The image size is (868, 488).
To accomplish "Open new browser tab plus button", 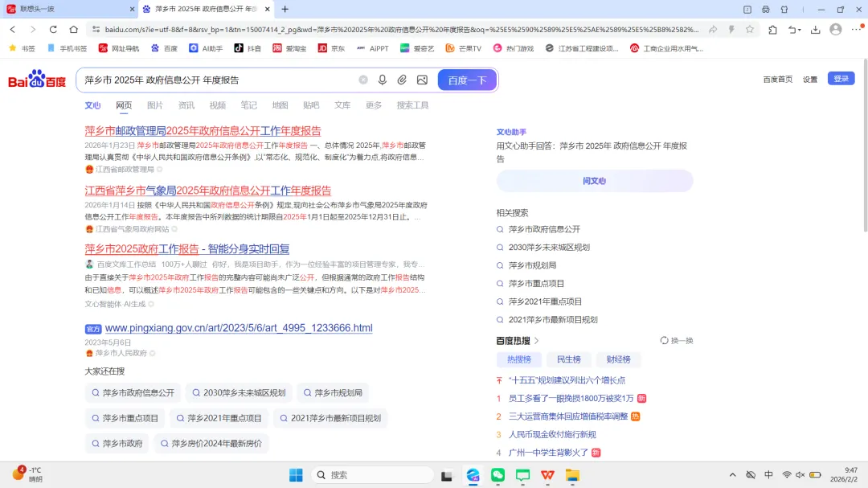I will [x=285, y=9].
